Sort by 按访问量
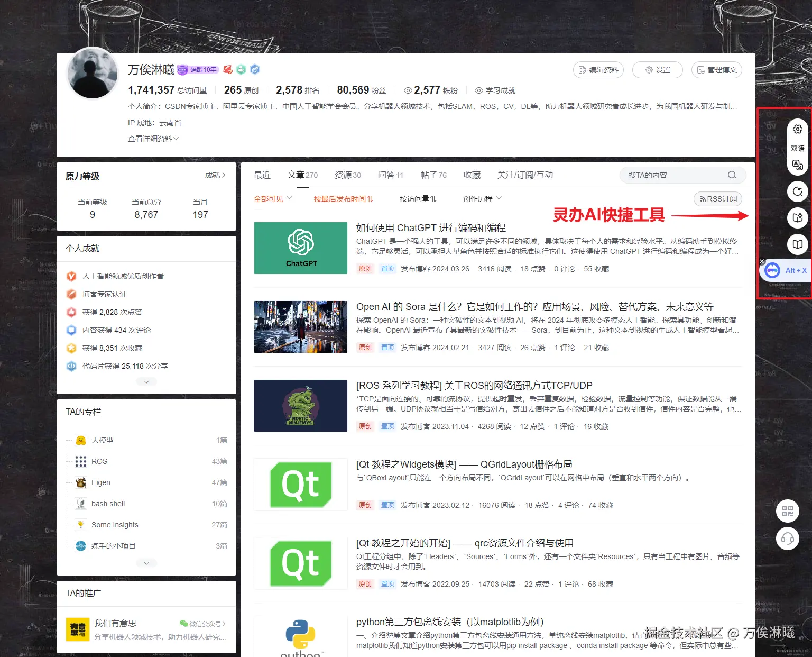812x657 pixels. pyautogui.click(x=418, y=199)
